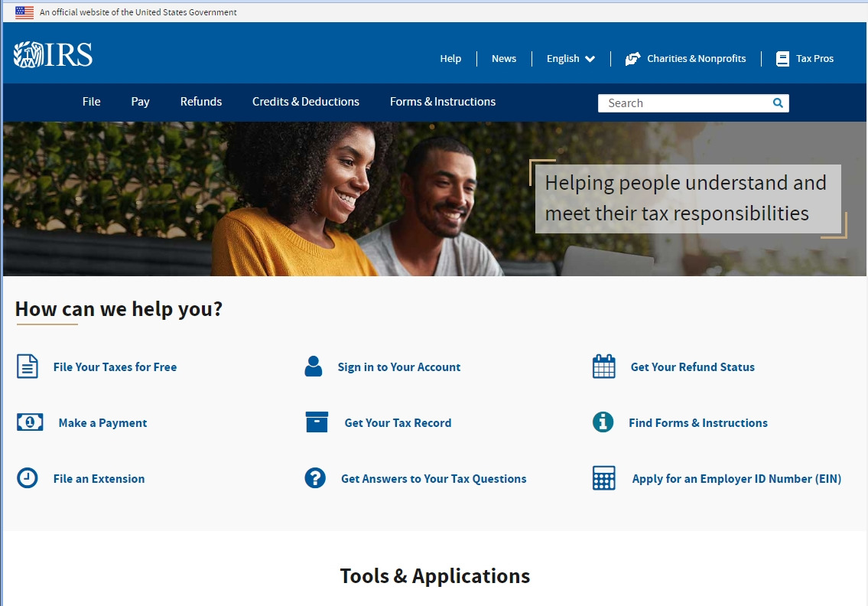Click the Help link
Screen dimensions: 868x606
click(x=450, y=59)
